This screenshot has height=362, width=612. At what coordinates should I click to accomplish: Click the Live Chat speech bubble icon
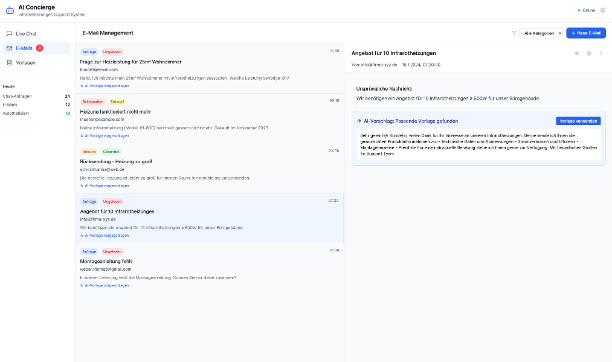click(9, 34)
